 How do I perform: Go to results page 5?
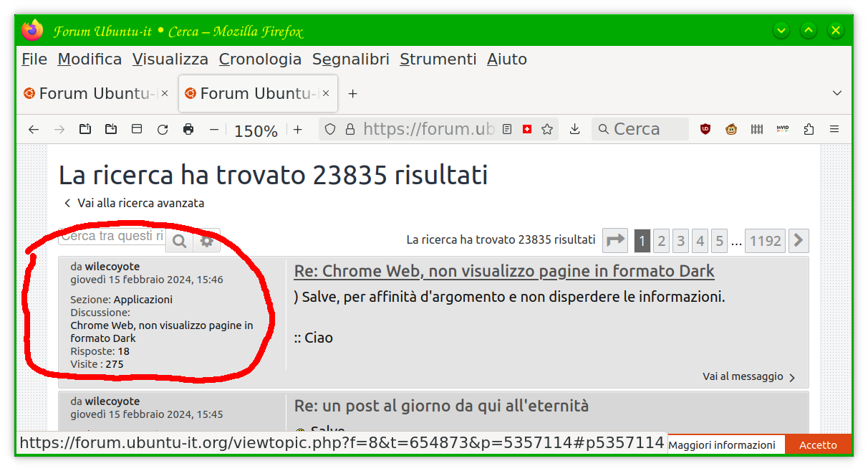(x=720, y=241)
